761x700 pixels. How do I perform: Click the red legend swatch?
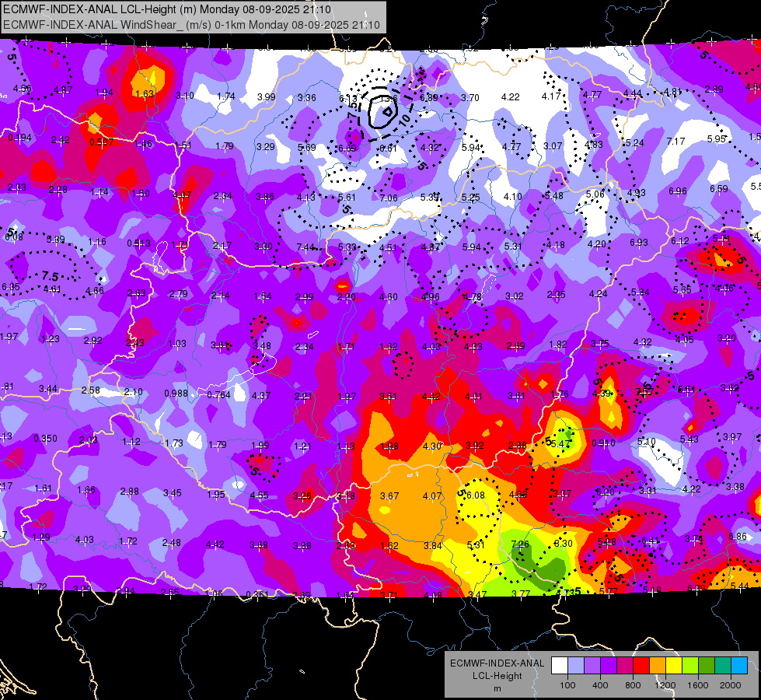click(641, 666)
